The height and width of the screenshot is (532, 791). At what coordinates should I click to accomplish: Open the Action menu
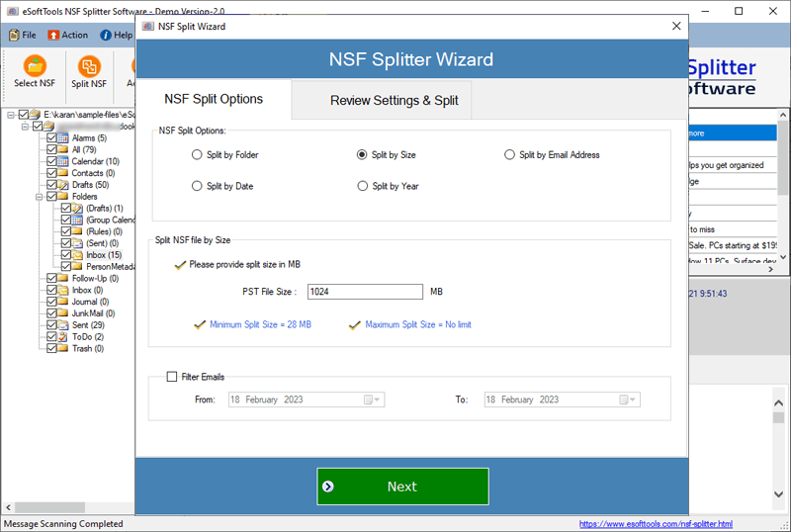[68, 35]
